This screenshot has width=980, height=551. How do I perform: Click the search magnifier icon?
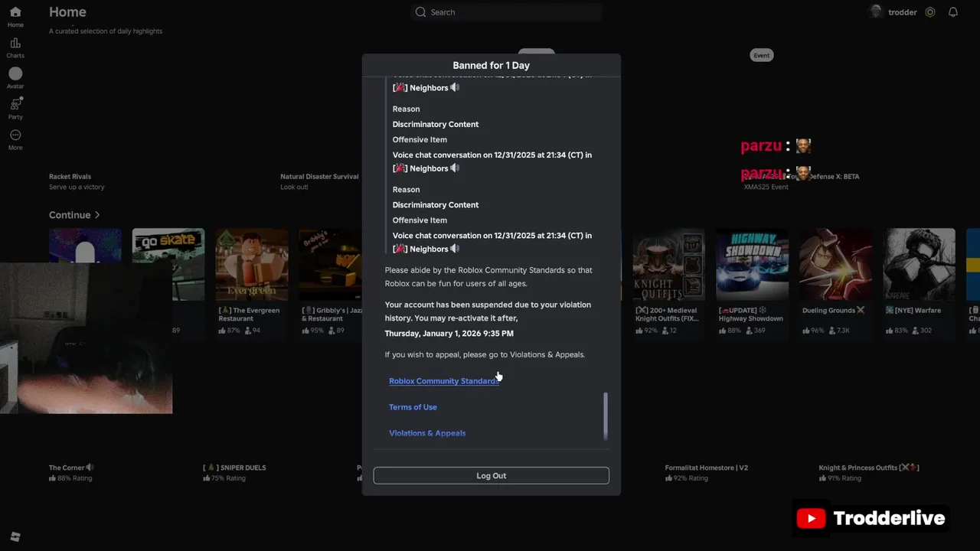(420, 12)
